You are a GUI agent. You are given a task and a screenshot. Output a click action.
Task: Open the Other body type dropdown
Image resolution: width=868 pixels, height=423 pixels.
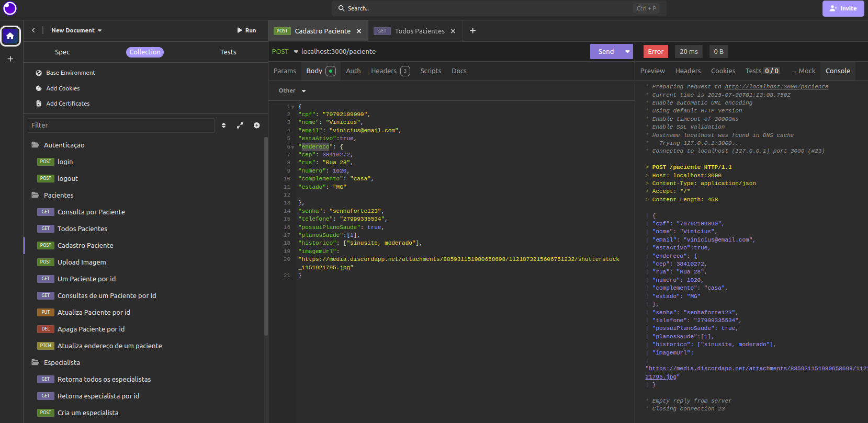pos(292,91)
